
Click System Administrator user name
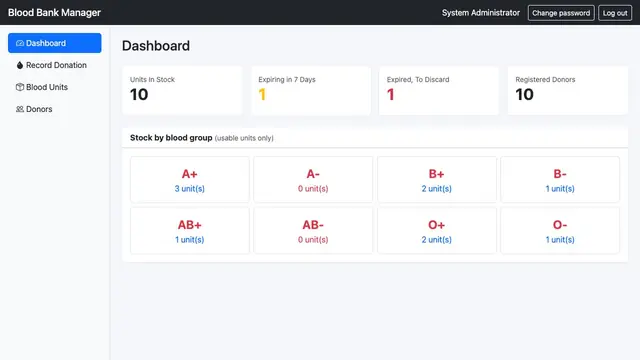(x=481, y=13)
